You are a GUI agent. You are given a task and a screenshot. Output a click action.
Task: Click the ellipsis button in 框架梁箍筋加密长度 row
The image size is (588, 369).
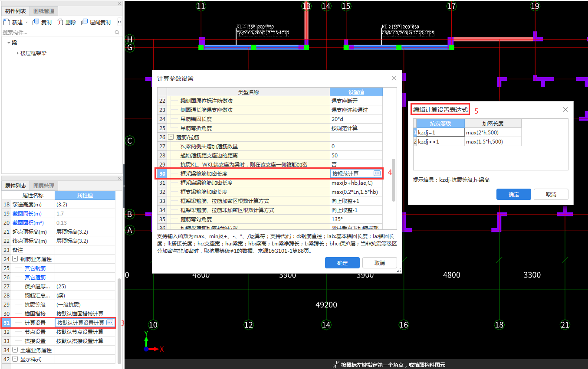pos(377,173)
